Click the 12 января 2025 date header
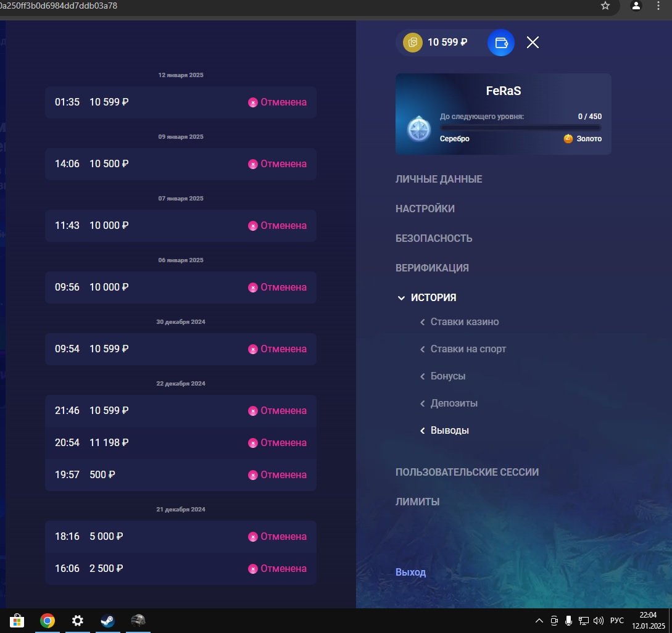672x633 pixels. (x=181, y=75)
